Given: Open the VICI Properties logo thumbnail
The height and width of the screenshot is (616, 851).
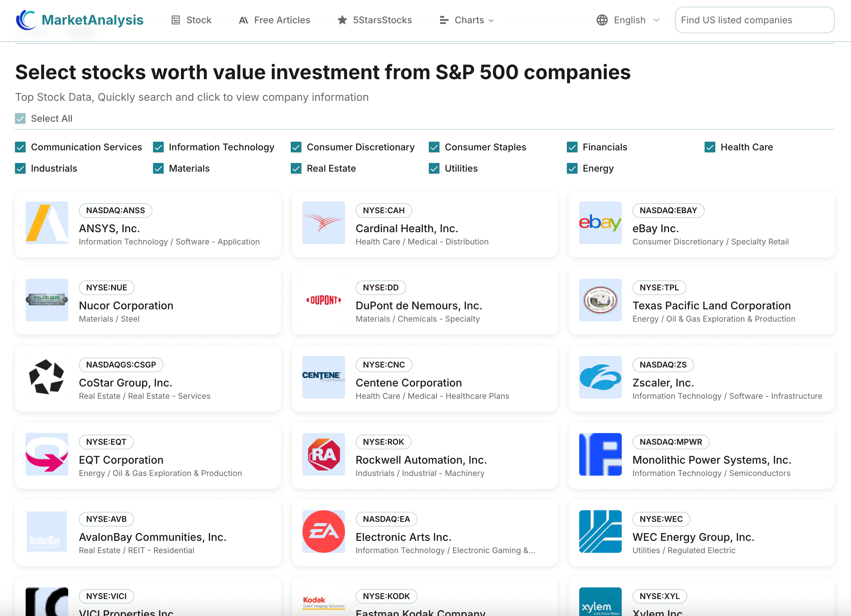Looking at the screenshot, I should pyautogui.click(x=47, y=602).
